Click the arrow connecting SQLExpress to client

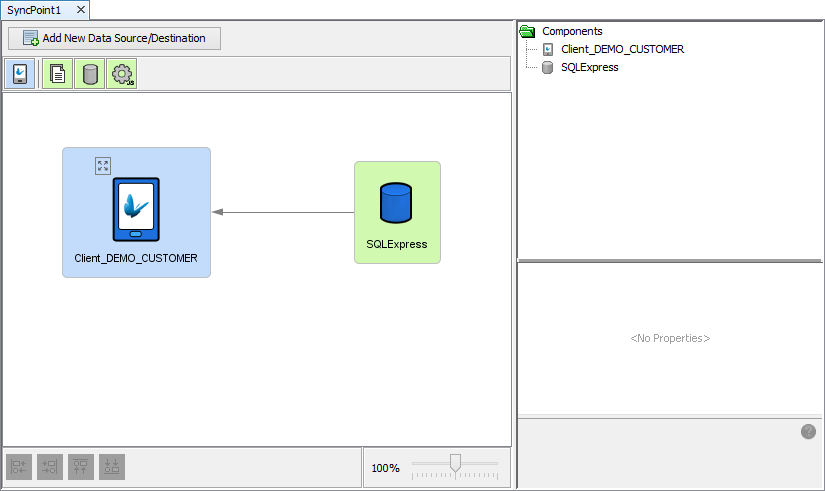pos(285,212)
